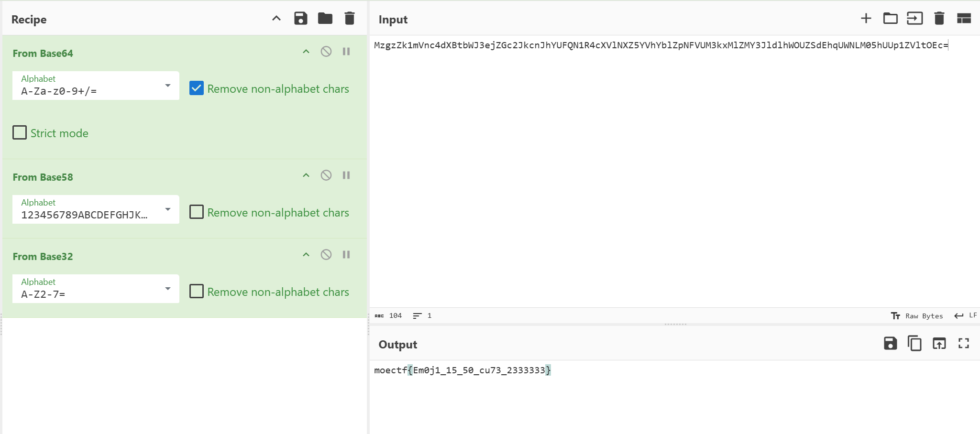
Task: Open the Base32 Alphabet dropdown
Action: click(x=96, y=289)
